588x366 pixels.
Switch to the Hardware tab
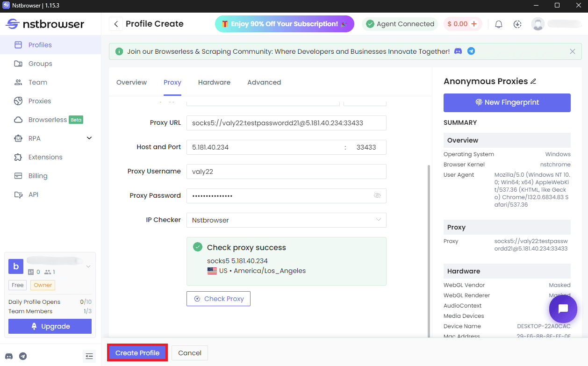click(x=214, y=82)
